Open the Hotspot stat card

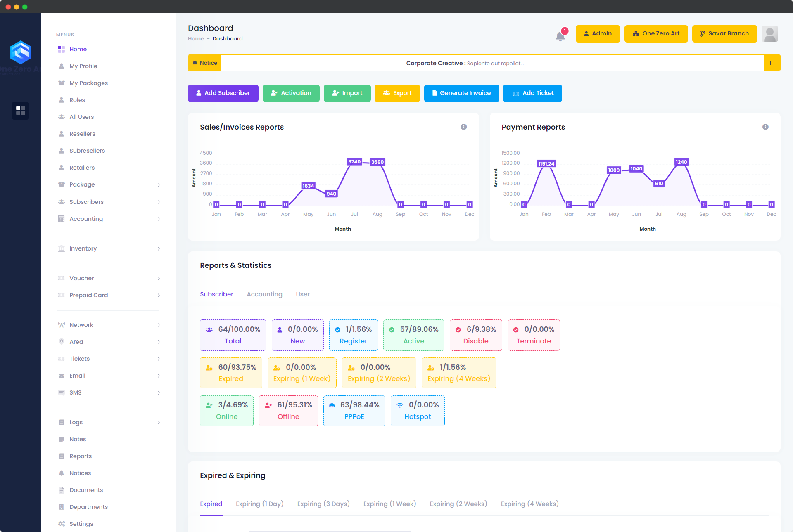pyautogui.click(x=418, y=411)
